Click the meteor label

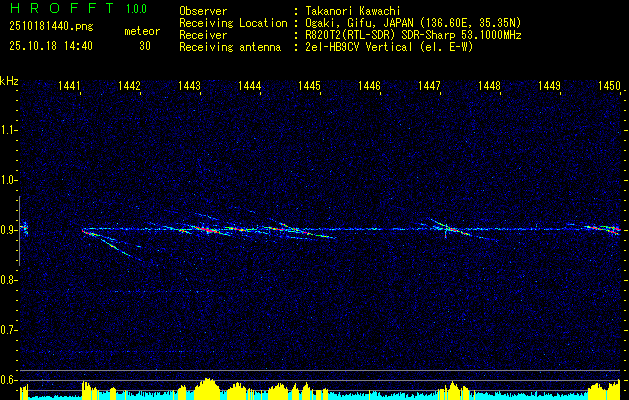point(142,31)
